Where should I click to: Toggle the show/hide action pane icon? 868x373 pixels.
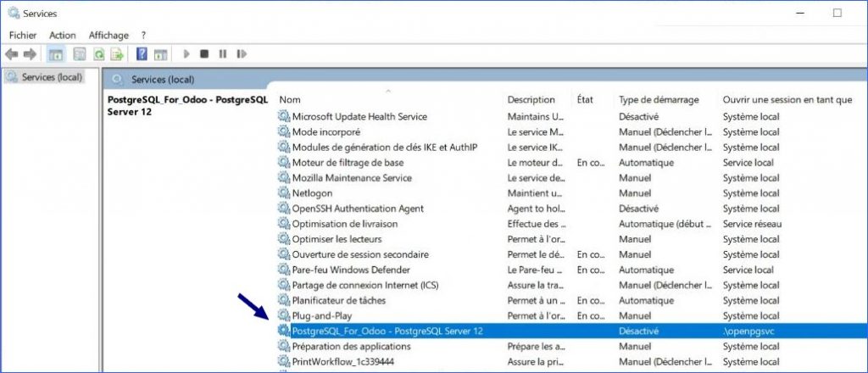tap(160, 54)
